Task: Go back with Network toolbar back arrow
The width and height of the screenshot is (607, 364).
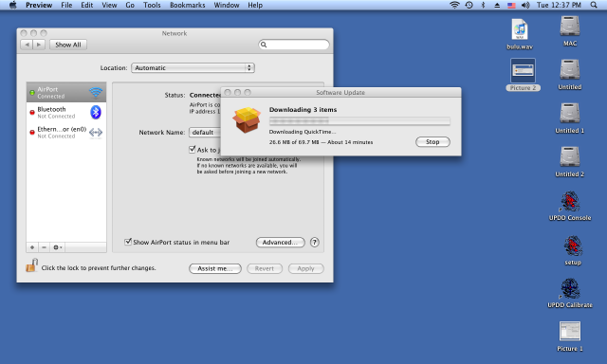Action: click(x=27, y=45)
